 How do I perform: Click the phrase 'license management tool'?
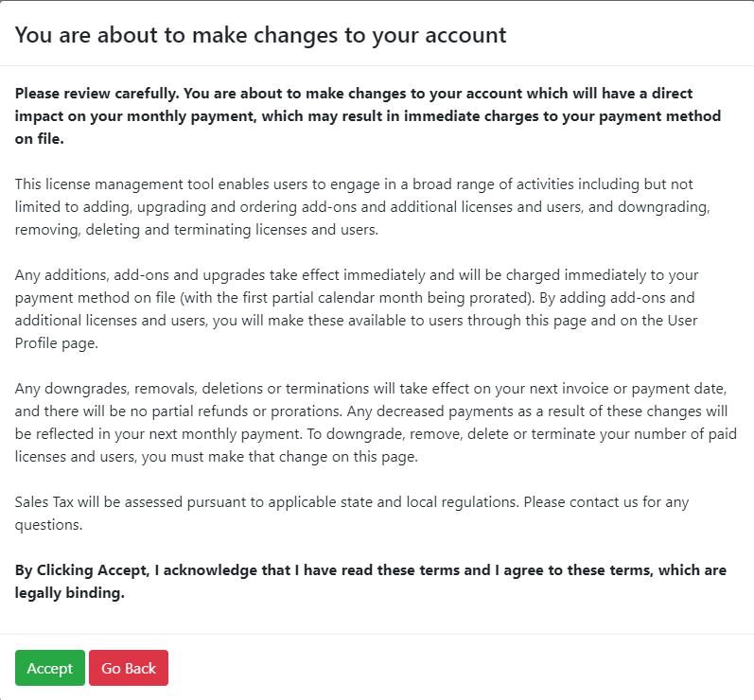125,184
